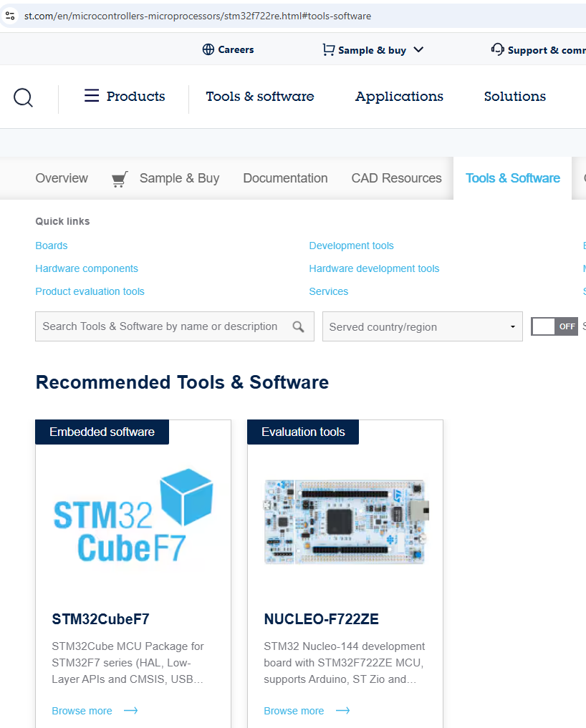Screen dimensions: 586x728
Task: Open hamburger menu next to Products
Action: coord(91,95)
